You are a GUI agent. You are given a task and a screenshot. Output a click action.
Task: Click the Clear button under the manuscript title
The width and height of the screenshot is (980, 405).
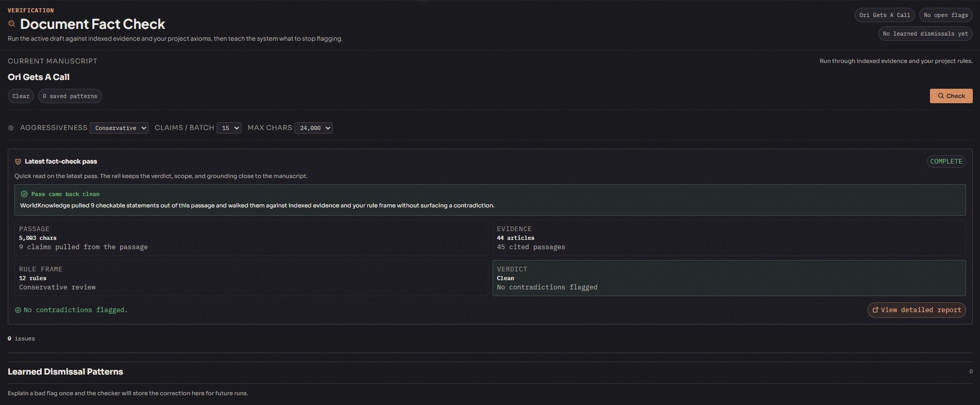(21, 96)
